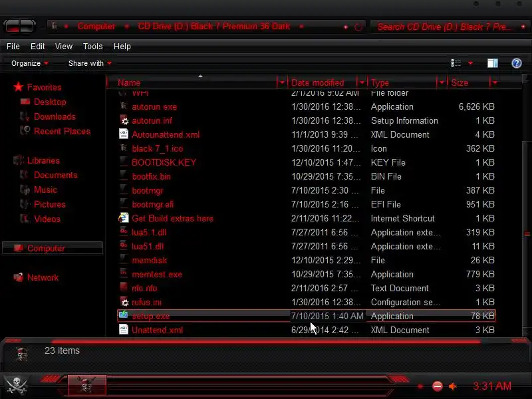
Task: Click the back/forward navigation buttons
Action: (x=20, y=26)
